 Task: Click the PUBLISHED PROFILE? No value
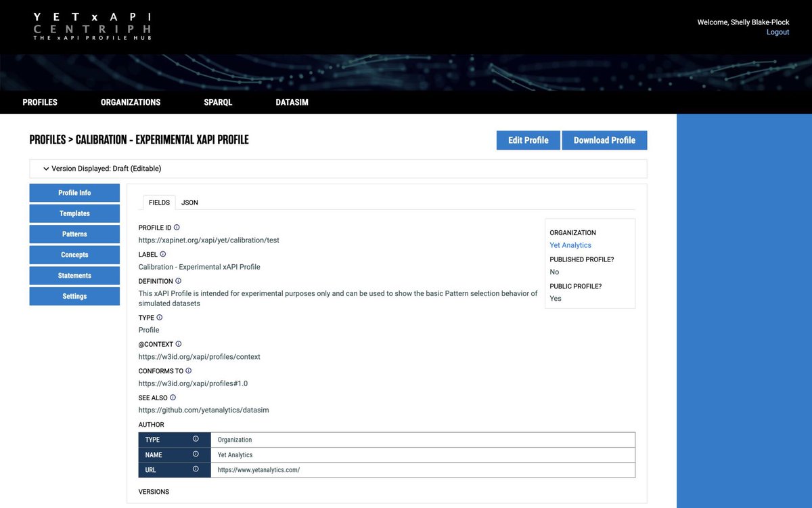tap(554, 272)
